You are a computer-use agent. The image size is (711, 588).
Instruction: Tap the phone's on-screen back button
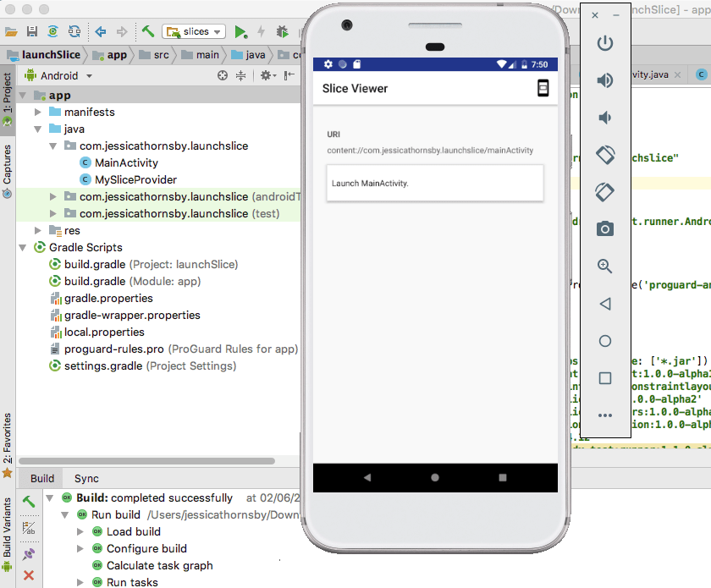367,477
